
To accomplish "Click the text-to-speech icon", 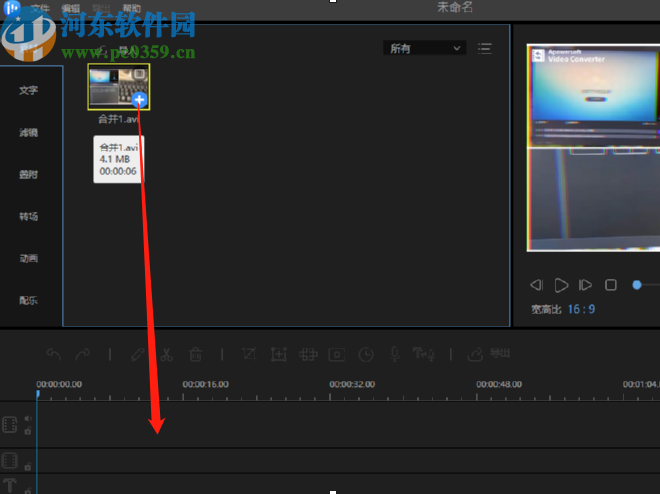I will [x=423, y=354].
